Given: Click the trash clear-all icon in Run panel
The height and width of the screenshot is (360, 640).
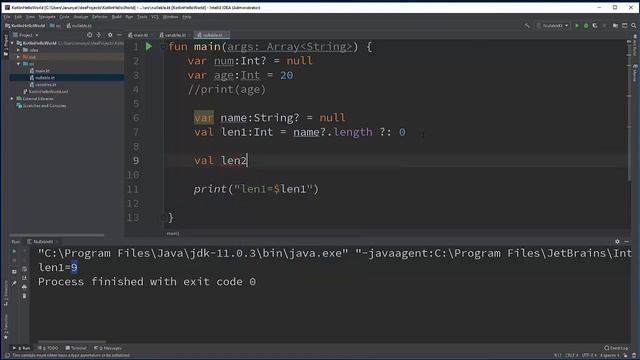Looking at the screenshot, I should [x=24, y=296].
